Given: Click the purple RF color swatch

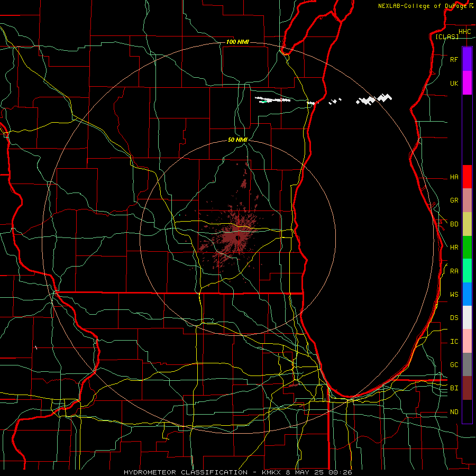Looking at the screenshot, I should [467, 59].
